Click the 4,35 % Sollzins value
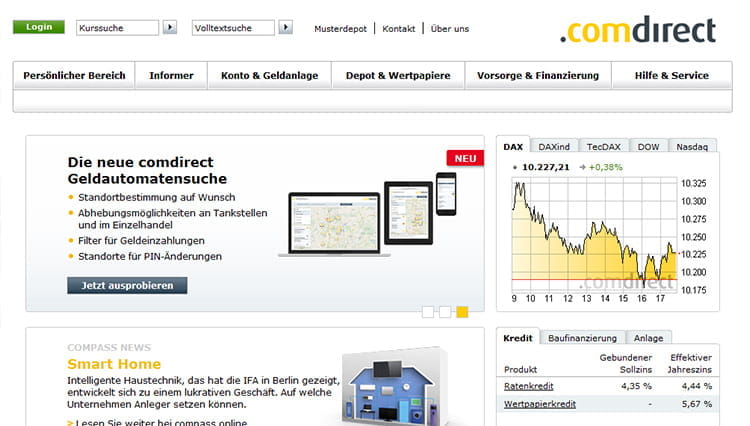The height and width of the screenshot is (426, 750). 636,386
